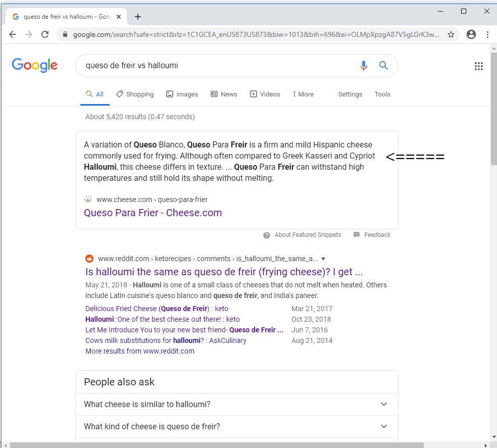Click the browser forward arrow
Screen dimensions: 497x448
click(29, 34)
